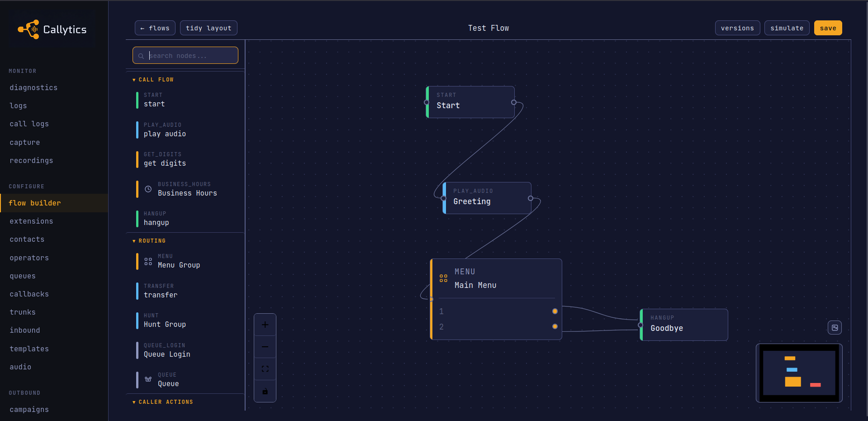The image size is (868, 421).
Task: Focus the search nodes field
Action: pos(185,55)
